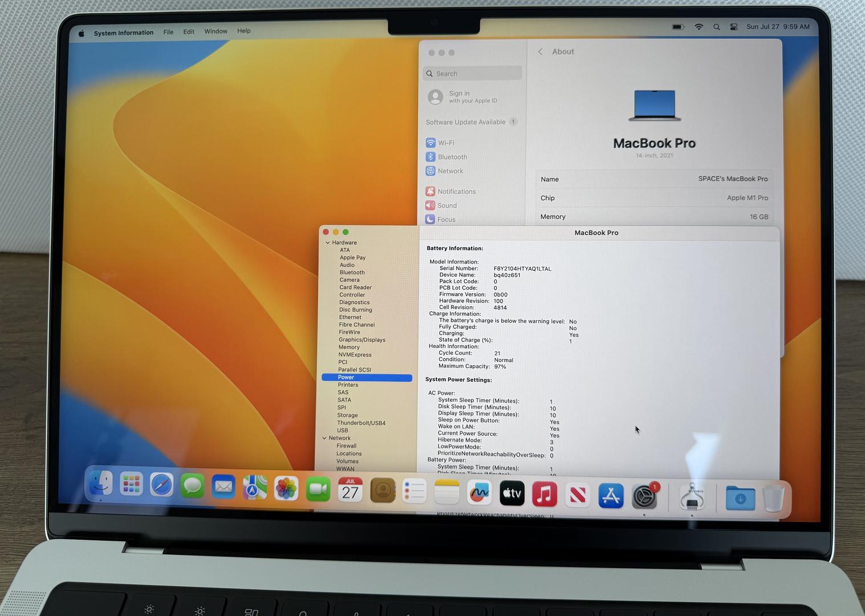Start FaceTime from the Dock

coord(318,489)
